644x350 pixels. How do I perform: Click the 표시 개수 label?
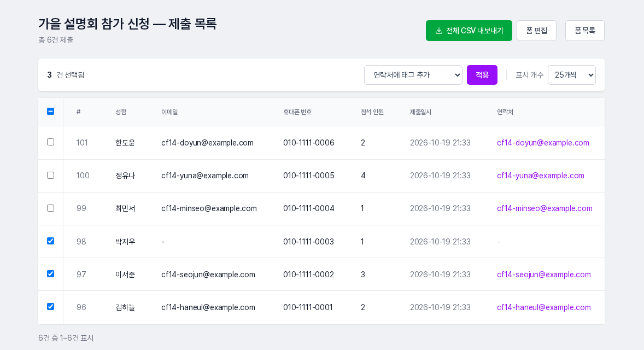click(529, 75)
